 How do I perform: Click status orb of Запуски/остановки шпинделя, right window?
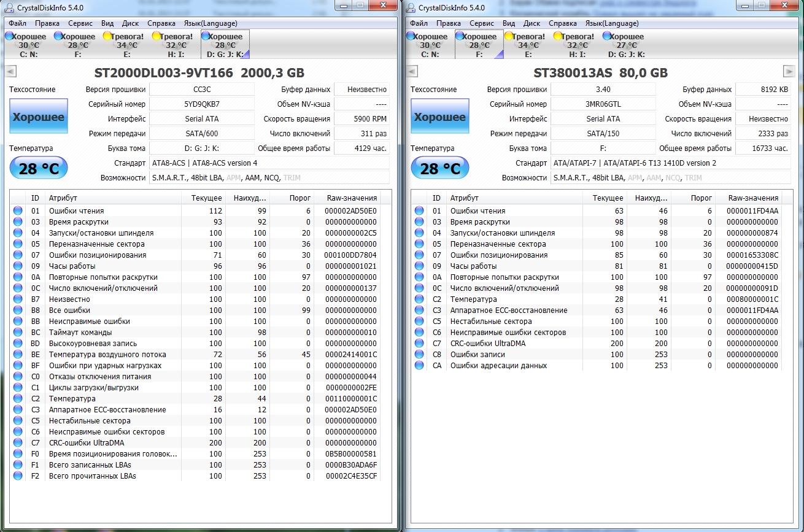pos(419,233)
